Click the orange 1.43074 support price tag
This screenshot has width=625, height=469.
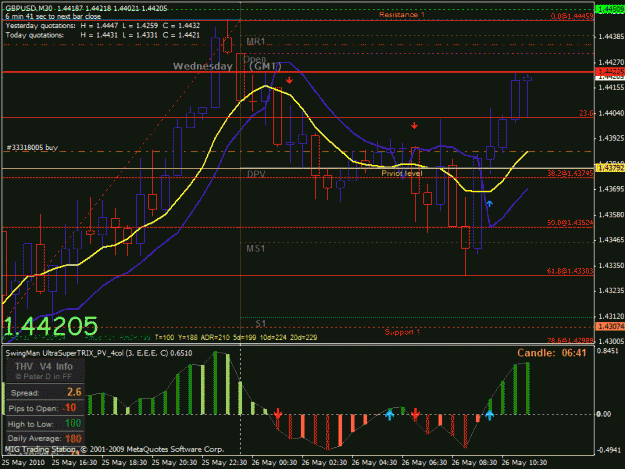coord(610,326)
